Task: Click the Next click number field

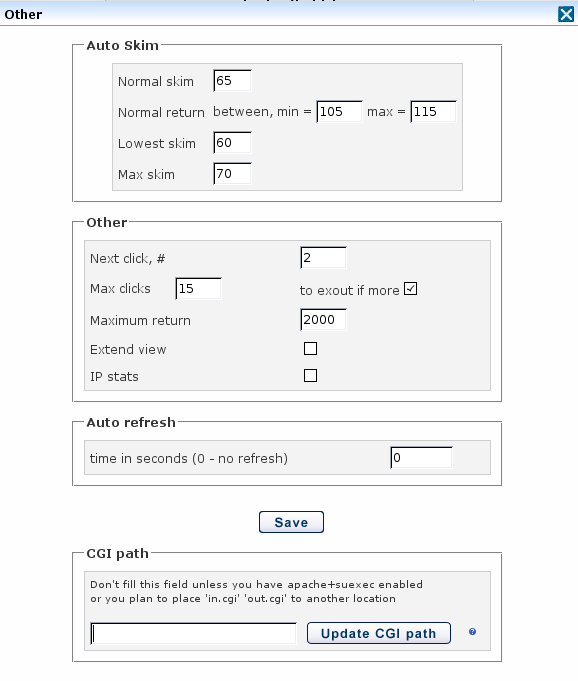Action: (323, 258)
